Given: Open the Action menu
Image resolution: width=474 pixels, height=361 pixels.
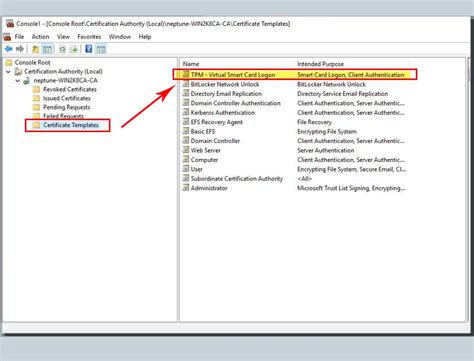Looking at the screenshot, I should pyautogui.click(x=40, y=37).
